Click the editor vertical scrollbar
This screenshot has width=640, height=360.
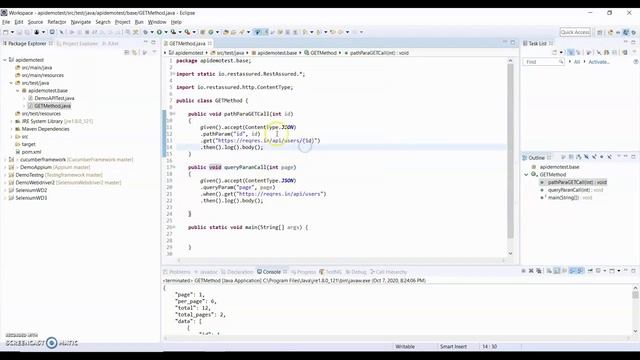(510, 151)
